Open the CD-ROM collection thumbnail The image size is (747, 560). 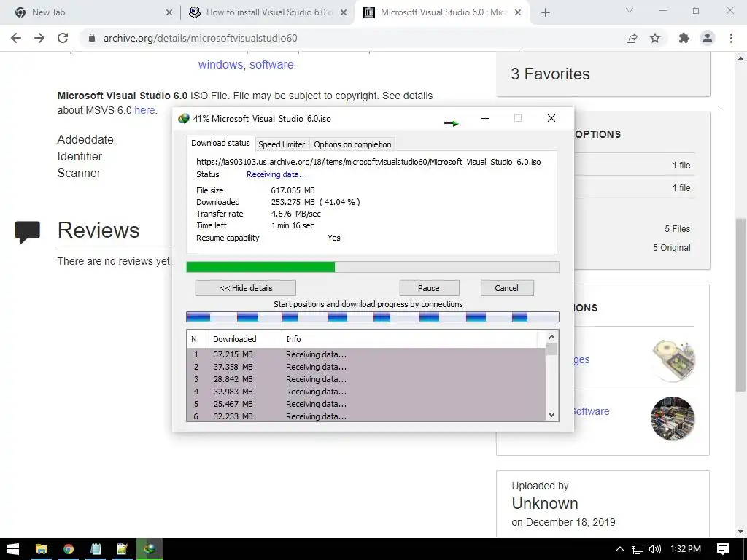click(673, 360)
